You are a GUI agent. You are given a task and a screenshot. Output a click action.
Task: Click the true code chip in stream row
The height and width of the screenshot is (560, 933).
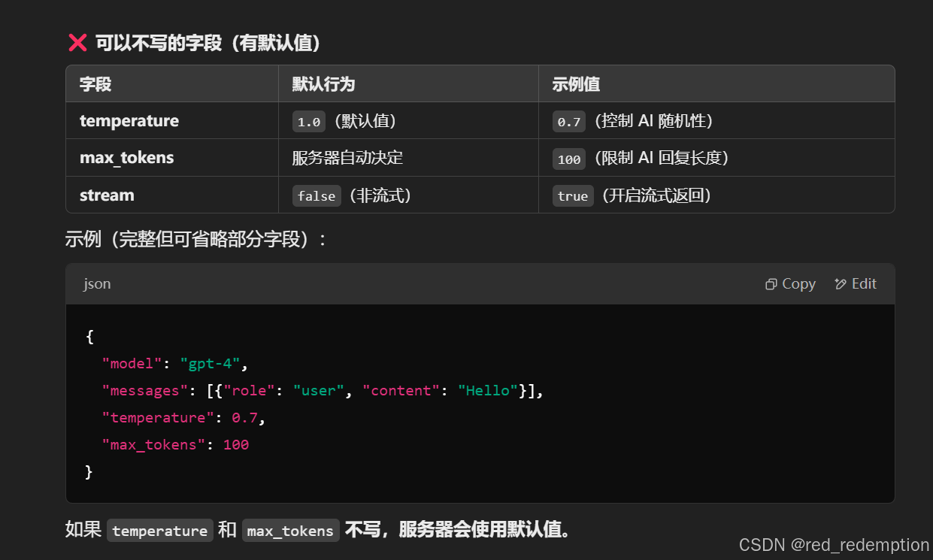coord(573,196)
